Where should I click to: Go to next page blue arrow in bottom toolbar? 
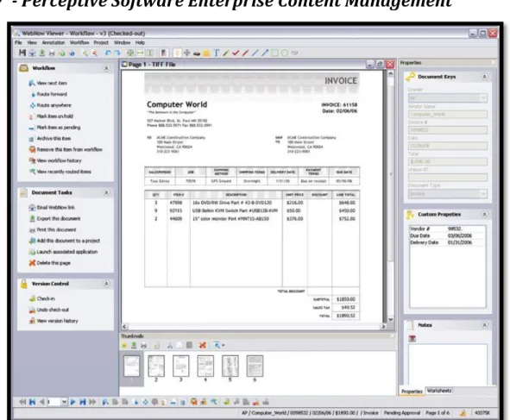[72, 402]
